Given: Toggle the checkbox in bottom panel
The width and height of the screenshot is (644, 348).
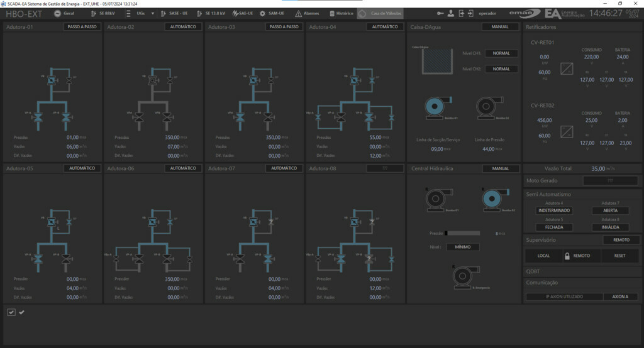Looking at the screenshot, I should (11, 312).
